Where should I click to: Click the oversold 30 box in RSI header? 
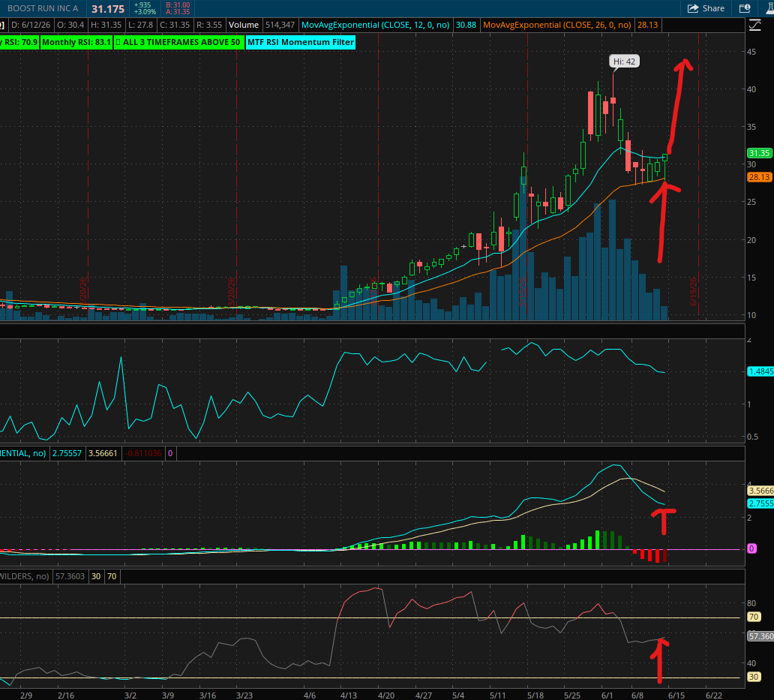96,576
